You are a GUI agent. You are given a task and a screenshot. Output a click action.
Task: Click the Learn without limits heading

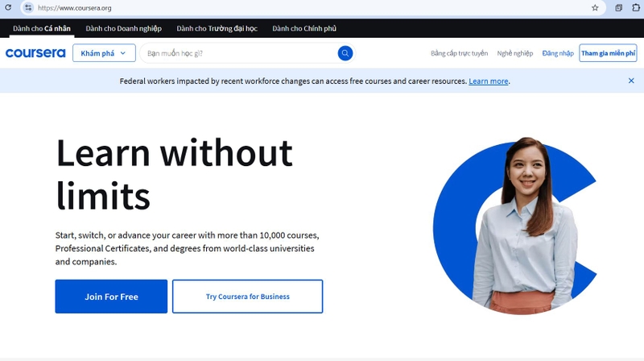(174, 174)
